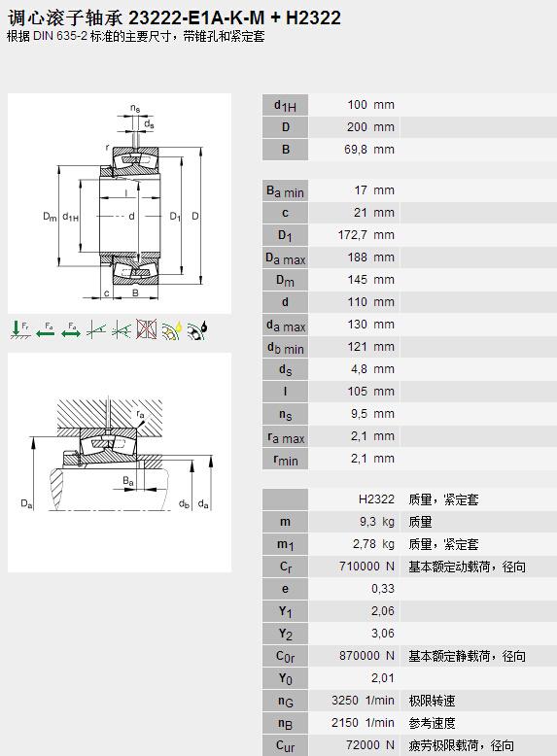Viewport: 557px width, 756px height.
Task: Click the db min value 121 mm
Action: coord(370,347)
